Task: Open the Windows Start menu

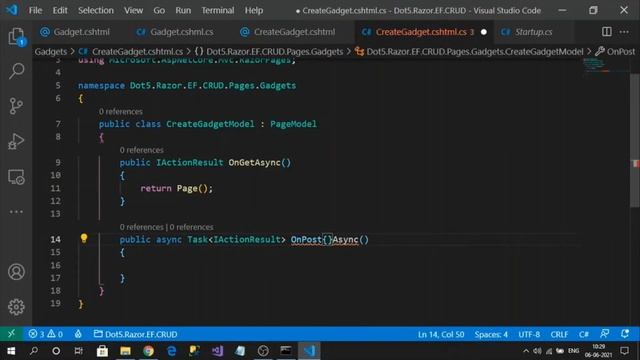Action: (x=11, y=351)
